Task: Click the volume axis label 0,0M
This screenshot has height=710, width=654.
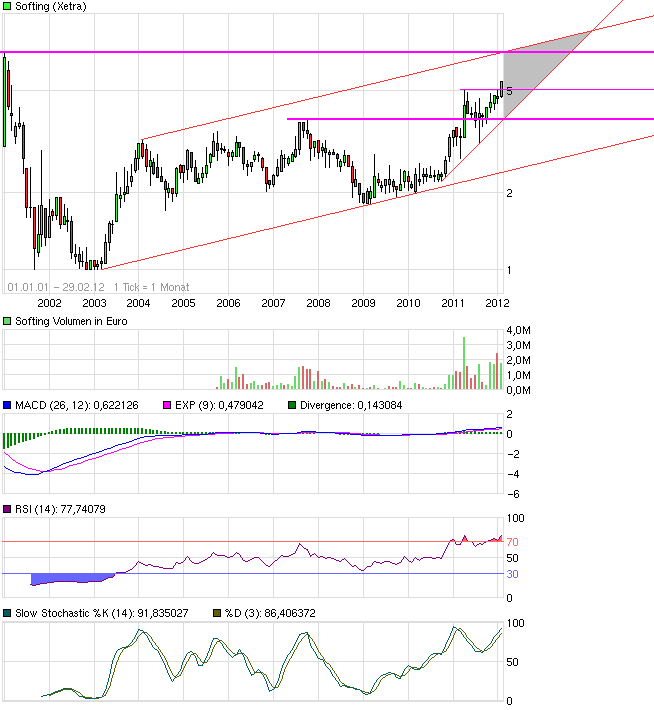Action: [519, 390]
